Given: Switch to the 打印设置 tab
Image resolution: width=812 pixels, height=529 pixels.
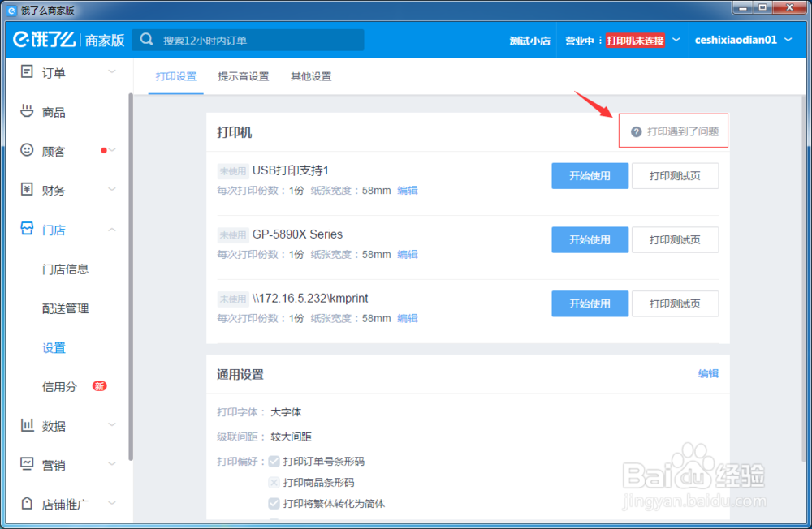Looking at the screenshot, I should click(x=176, y=76).
